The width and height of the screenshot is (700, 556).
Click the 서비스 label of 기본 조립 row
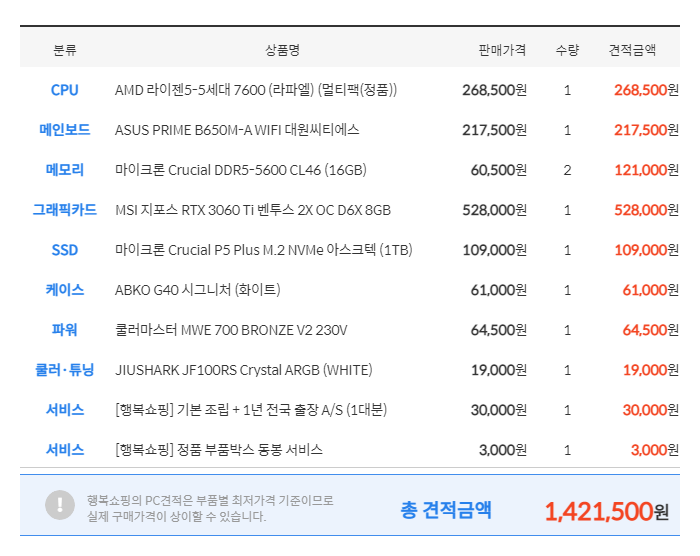point(65,410)
